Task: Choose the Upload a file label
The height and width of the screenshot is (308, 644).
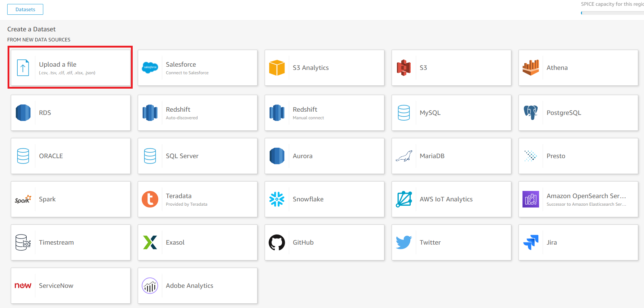Action: click(x=58, y=64)
